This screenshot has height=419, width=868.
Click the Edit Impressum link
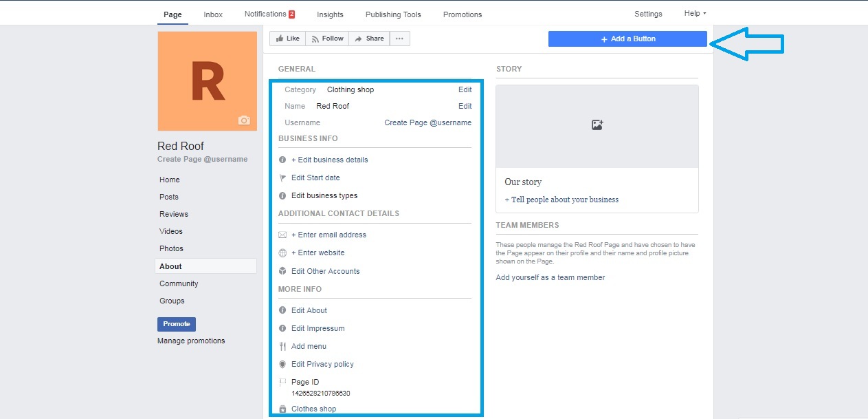pyautogui.click(x=318, y=328)
